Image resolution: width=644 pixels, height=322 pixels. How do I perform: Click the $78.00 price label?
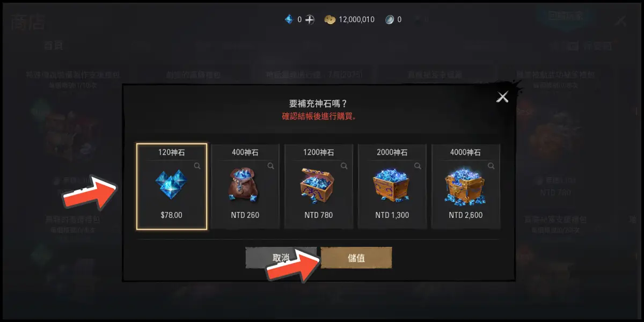(x=172, y=215)
